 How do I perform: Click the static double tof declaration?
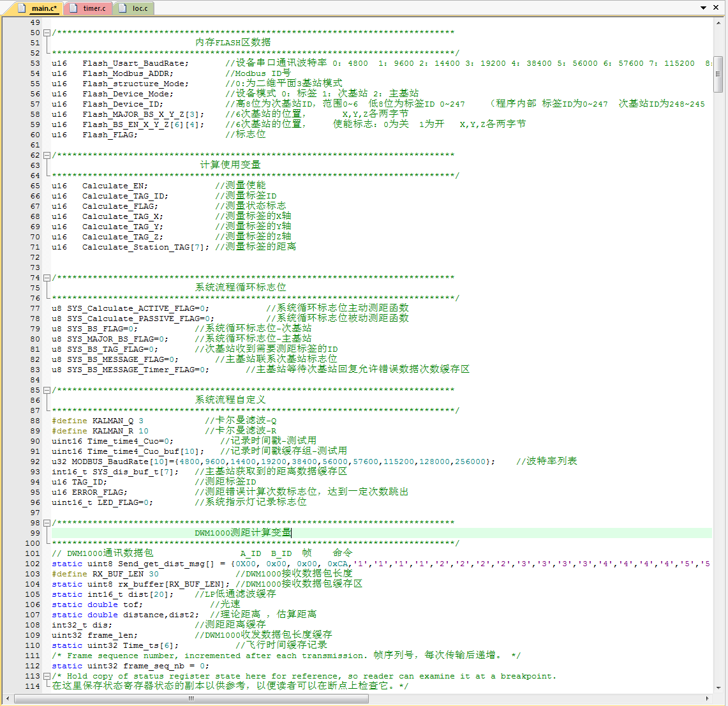tap(97, 605)
